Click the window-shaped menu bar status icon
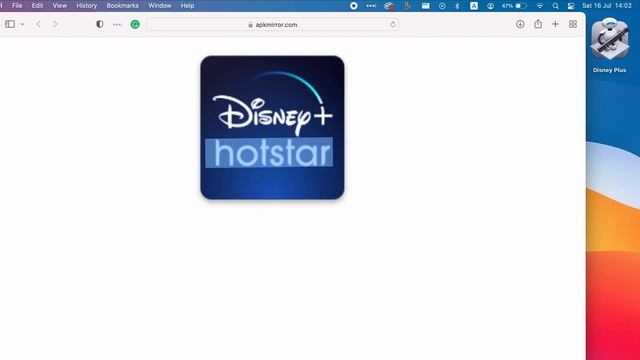This screenshot has width=640, height=360. click(x=425, y=6)
